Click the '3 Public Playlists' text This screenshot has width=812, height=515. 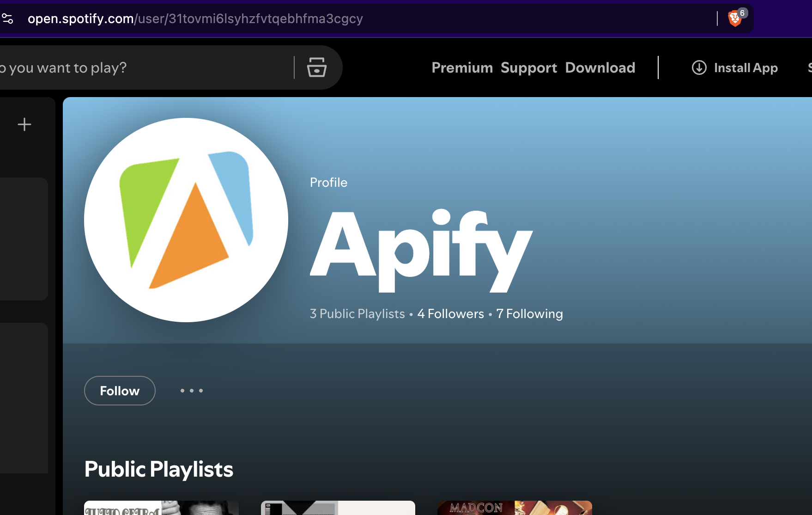358,314
